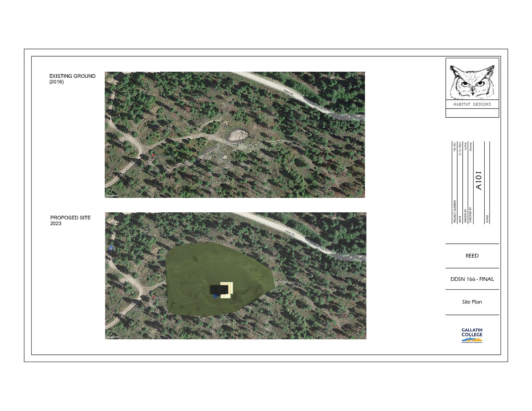The height and width of the screenshot is (411, 532).
Task: Click the HABITAT DESIGNS label
Action: point(472,104)
